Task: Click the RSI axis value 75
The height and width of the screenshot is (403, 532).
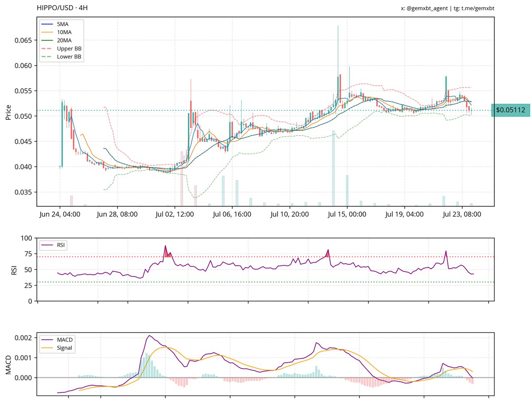Action: click(x=29, y=254)
